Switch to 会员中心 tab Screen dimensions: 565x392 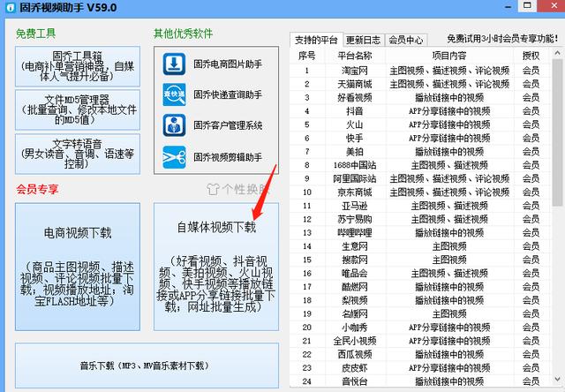tap(406, 40)
